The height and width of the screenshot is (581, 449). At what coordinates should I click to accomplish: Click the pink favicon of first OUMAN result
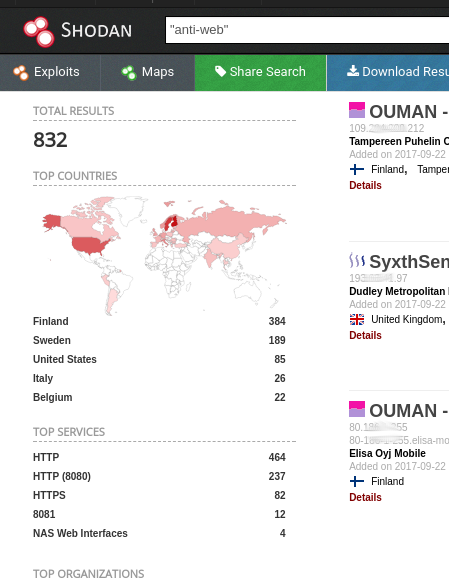pos(357,110)
